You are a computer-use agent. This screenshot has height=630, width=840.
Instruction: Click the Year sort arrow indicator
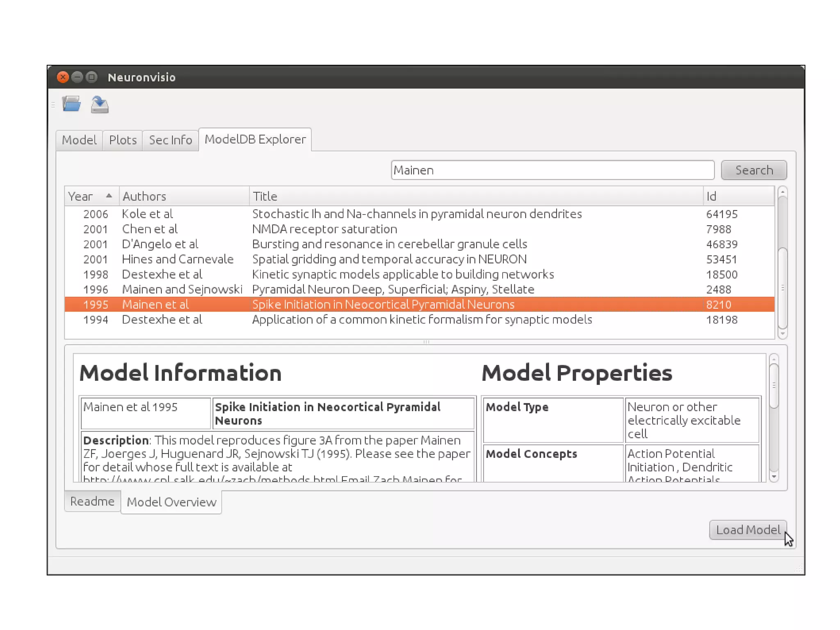(109, 196)
